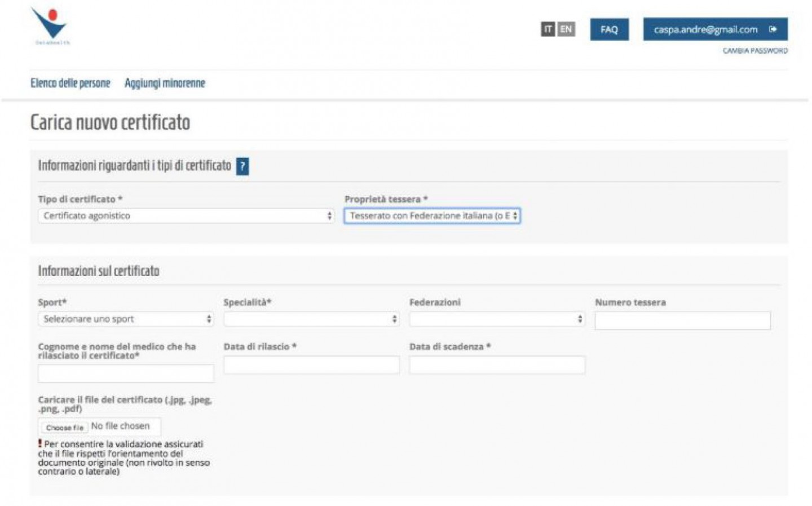Open the Selezionare uno sport dropdown
812x506 pixels.
coord(126,319)
